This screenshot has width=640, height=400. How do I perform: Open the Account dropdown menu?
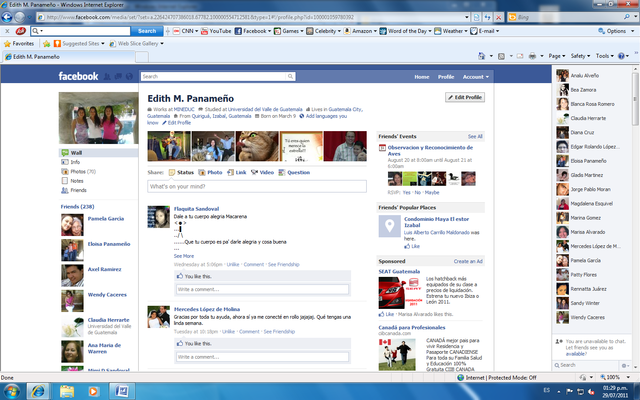tap(476, 77)
